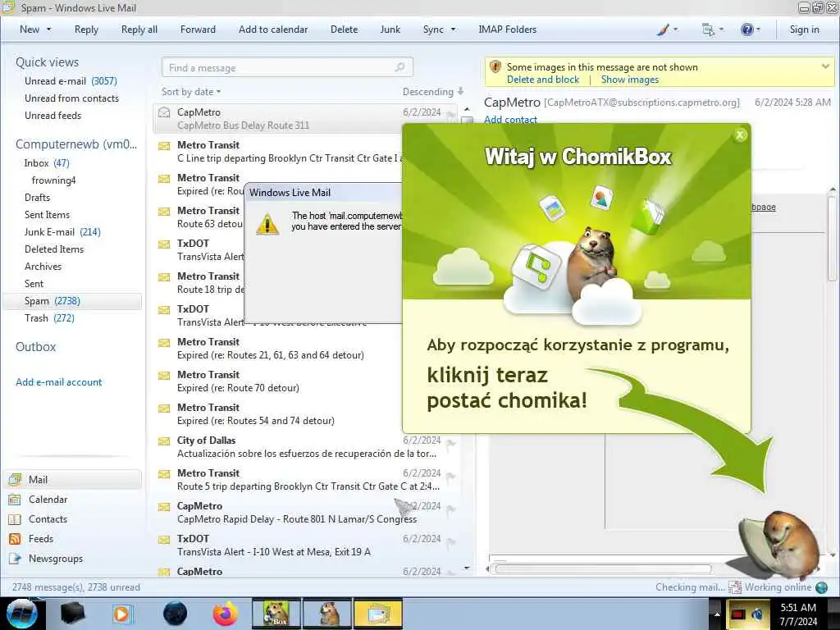Mark message as Junk
Screen dimensions: 840x630
click(390, 30)
